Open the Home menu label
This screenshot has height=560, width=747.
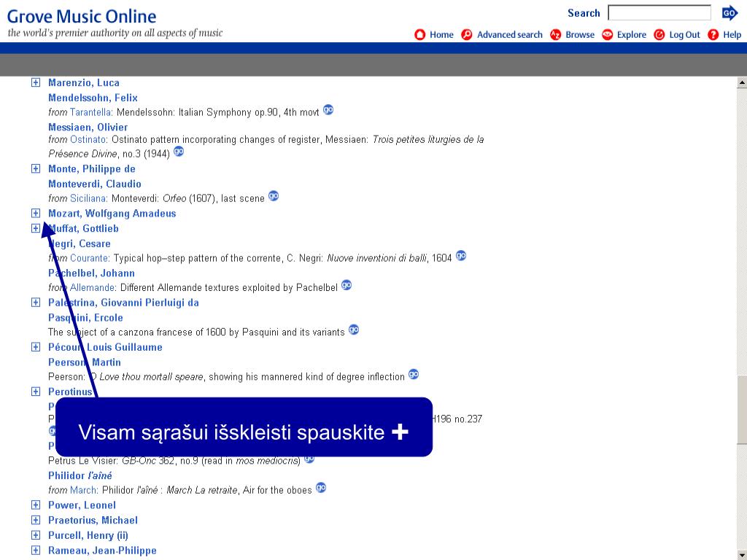pyautogui.click(x=441, y=35)
